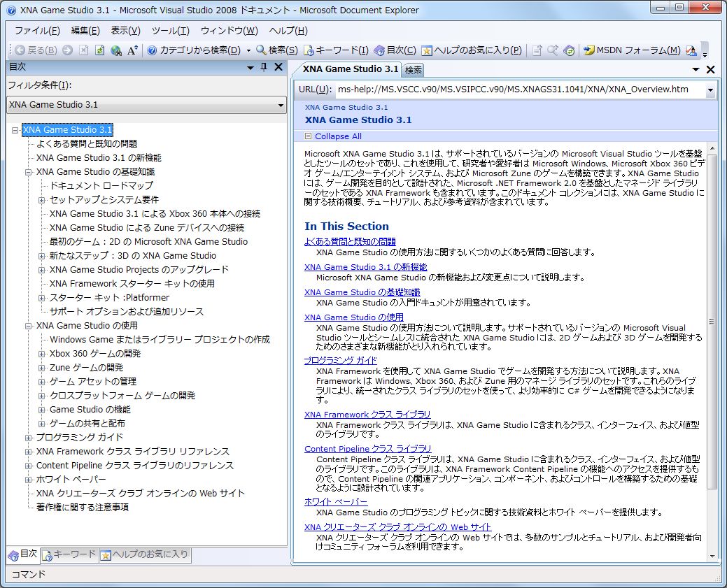Click the font size icon in toolbar
Image resolution: width=727 pixels, height=588 pixels.
click(x=132, y=50)
